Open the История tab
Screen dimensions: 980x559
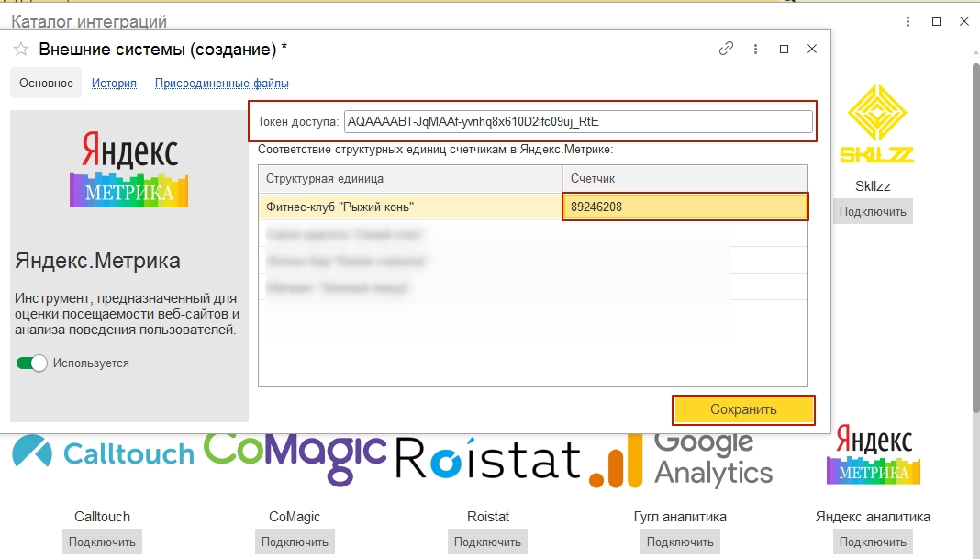coord(114,84)
